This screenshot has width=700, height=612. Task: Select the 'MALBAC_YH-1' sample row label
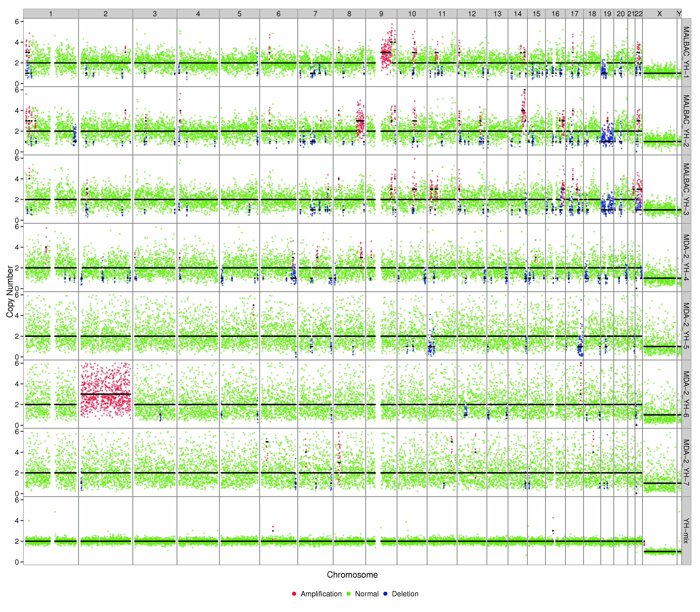tap(686, 52)
